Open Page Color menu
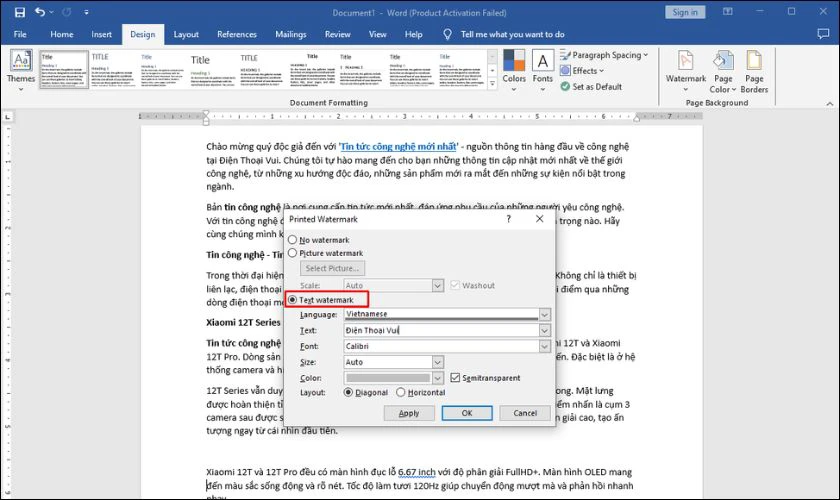This screenshot has height=500, width=840. (723, 72)
